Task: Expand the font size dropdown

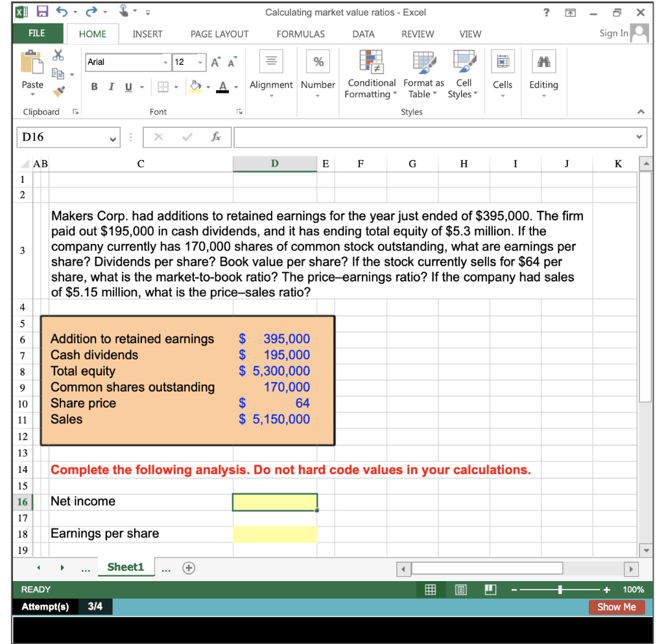Action: point(200,62)
